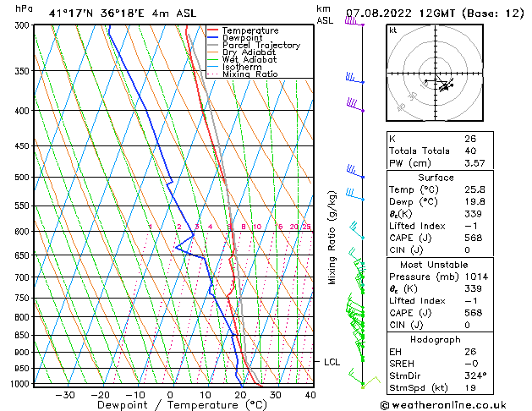Click the 'Dewpoint / Temperature (°C)' axis title

pyautogui.click(x=182, y=405)
